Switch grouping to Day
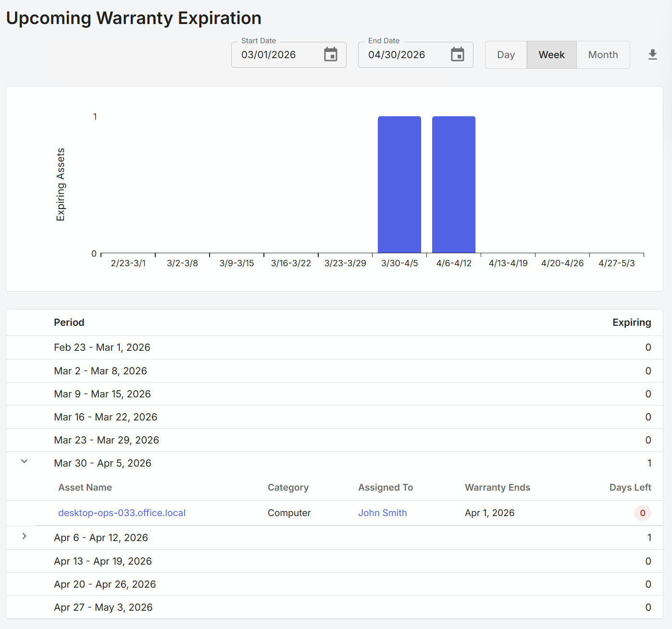Screen dimensions: 672x629 [506, 55]
